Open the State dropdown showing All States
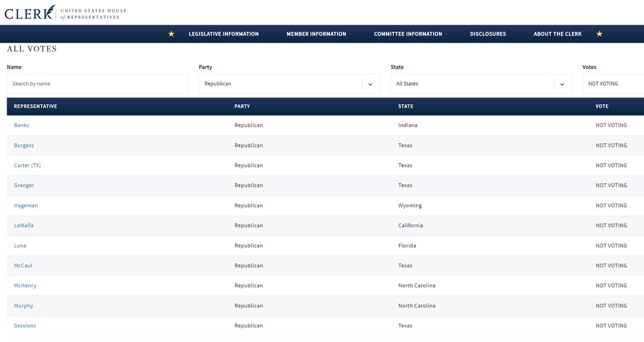The image size is (644, 342). pyautogui.click(x=481, y=84)
